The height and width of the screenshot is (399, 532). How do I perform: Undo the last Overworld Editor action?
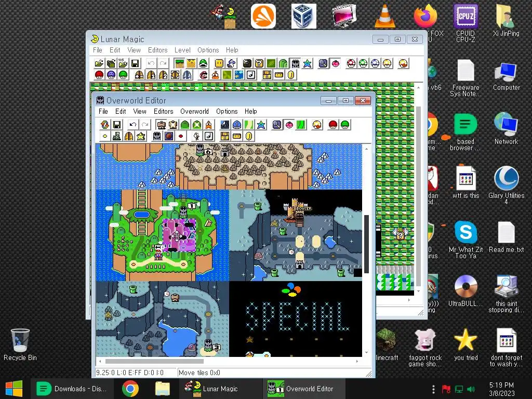click(132, 125)
